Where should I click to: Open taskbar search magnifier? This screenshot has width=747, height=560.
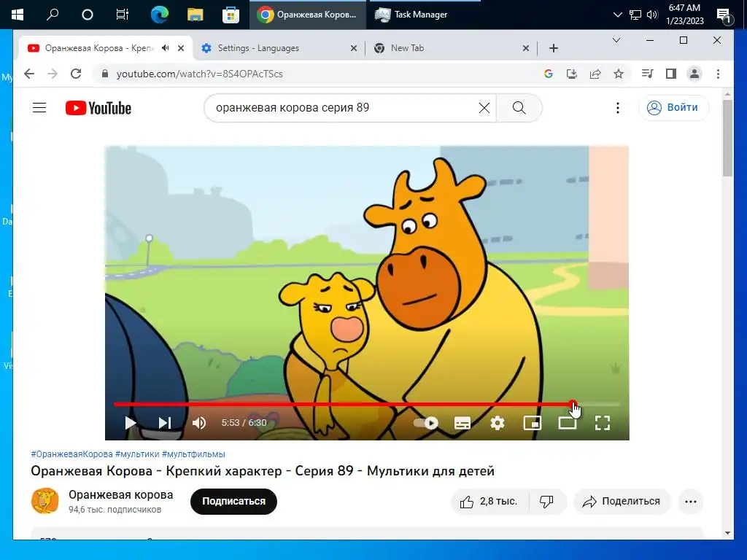(x=53, y=15)
